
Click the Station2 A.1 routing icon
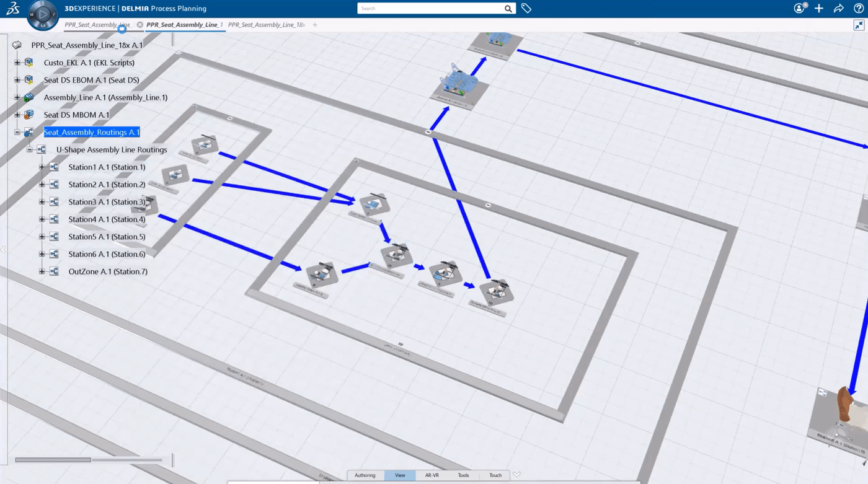point(53,184)
